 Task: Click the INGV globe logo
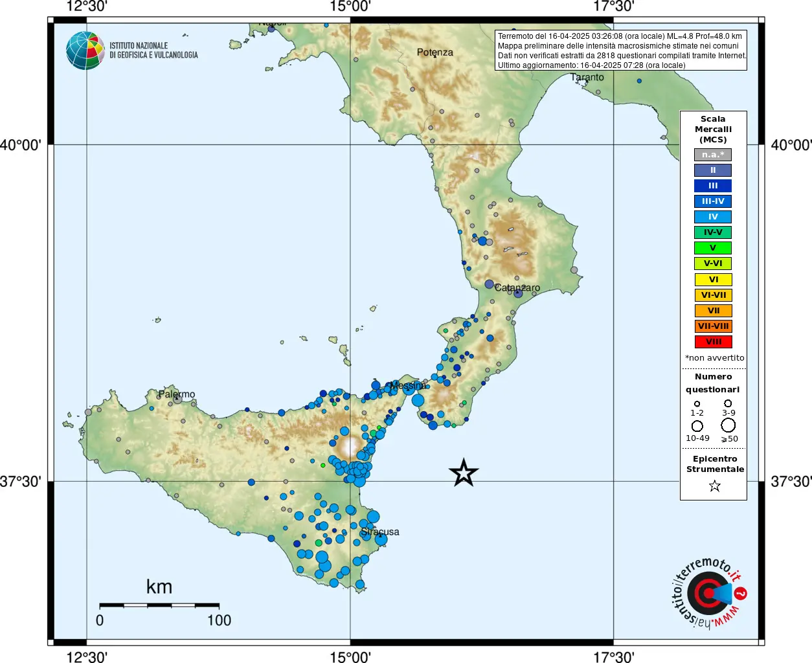point(85,51)
